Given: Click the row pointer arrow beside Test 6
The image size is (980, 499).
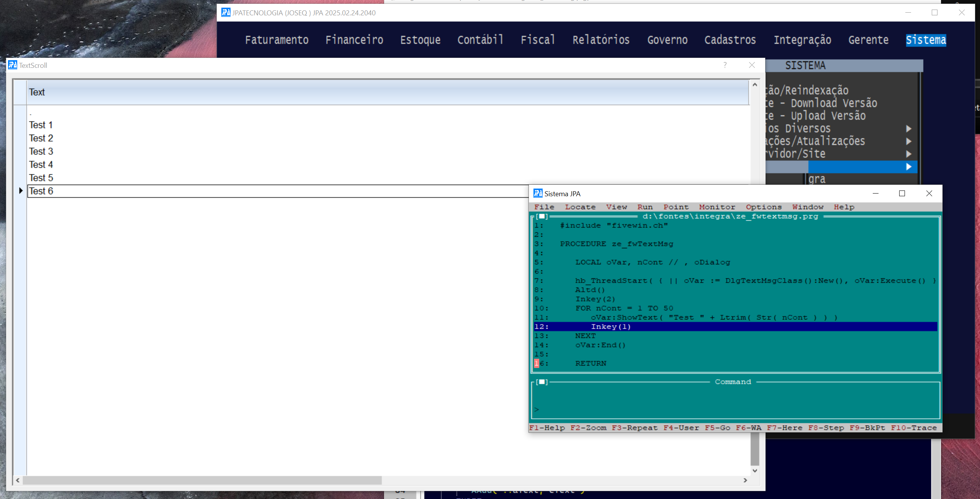Looking at the screenshot, I should coord(21,191).
